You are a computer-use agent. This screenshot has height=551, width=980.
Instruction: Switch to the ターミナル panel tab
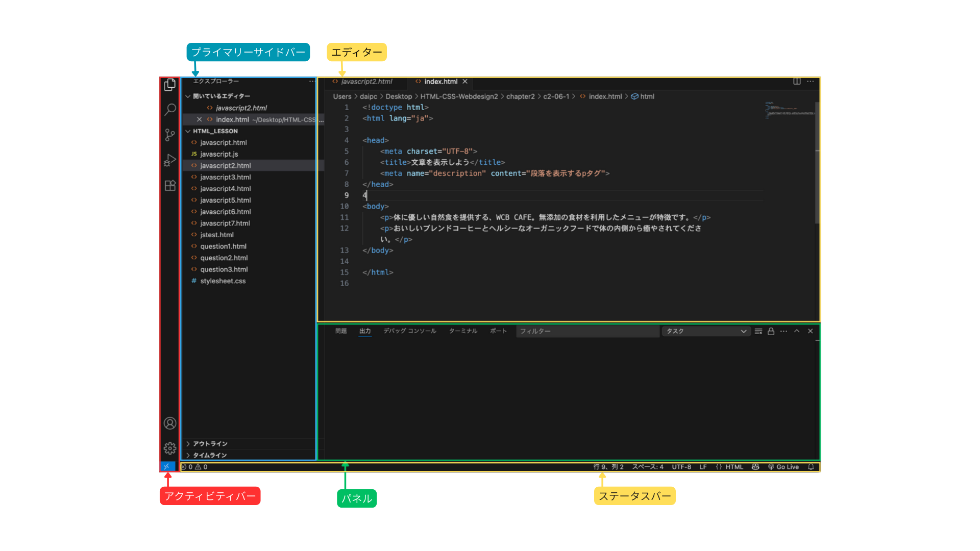(463, 331)
